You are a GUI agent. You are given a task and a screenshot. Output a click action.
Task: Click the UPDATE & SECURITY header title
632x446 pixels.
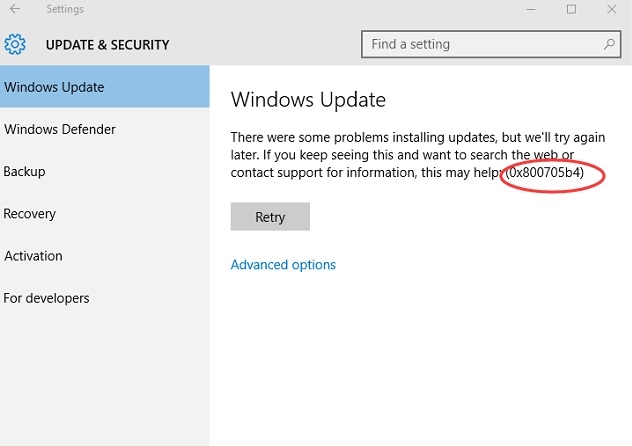[x=107, y=45]
